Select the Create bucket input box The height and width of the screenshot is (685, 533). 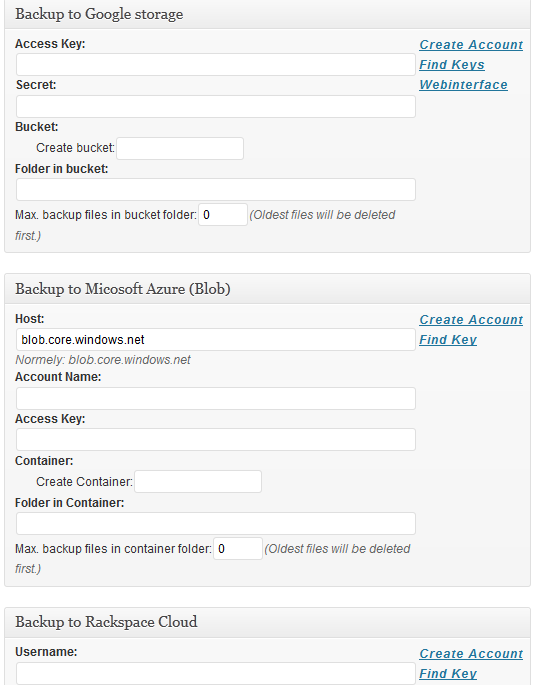point(180,149)
